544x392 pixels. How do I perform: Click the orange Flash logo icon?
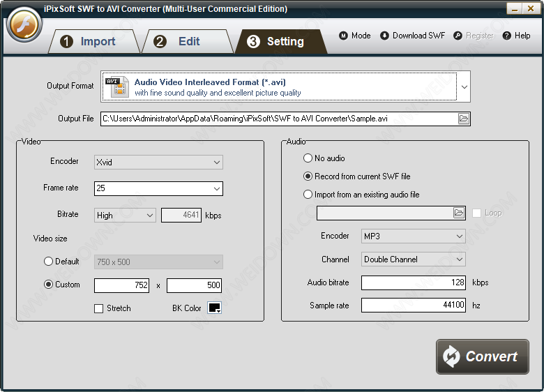(x=24, y=25)
